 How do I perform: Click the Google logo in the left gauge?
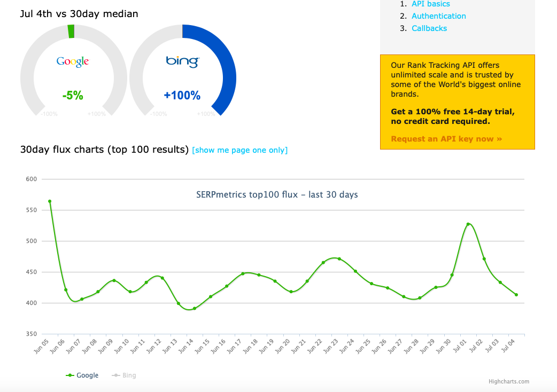tap(74, 61)
